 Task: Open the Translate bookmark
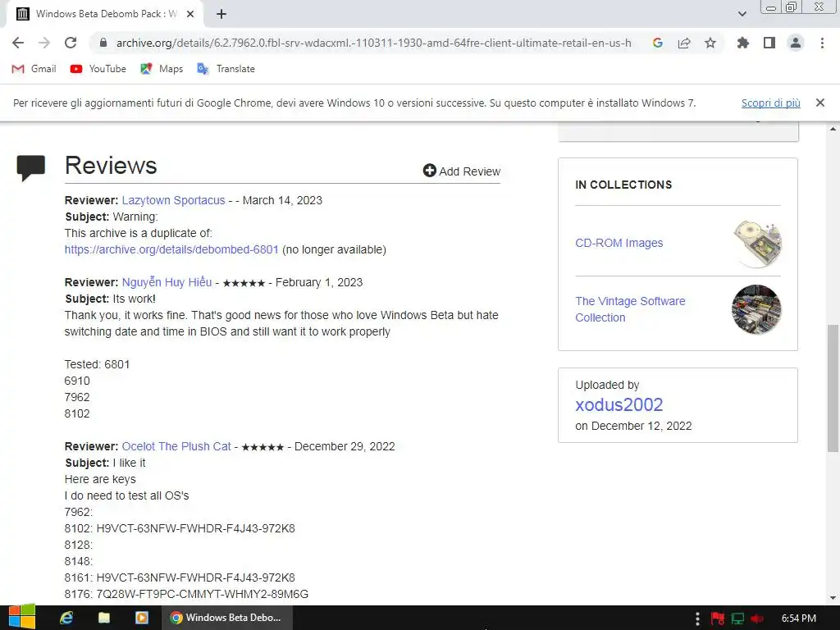tap(226, 69)
